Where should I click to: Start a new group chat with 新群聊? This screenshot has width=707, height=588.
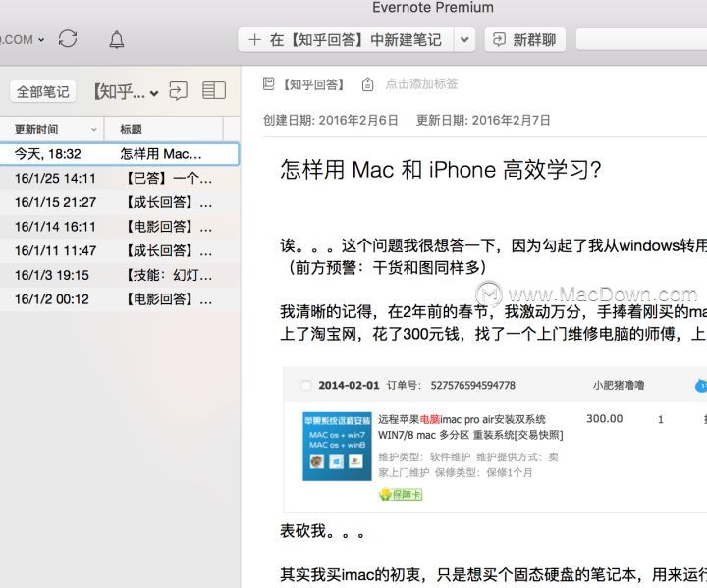click(x=524, y=40)
